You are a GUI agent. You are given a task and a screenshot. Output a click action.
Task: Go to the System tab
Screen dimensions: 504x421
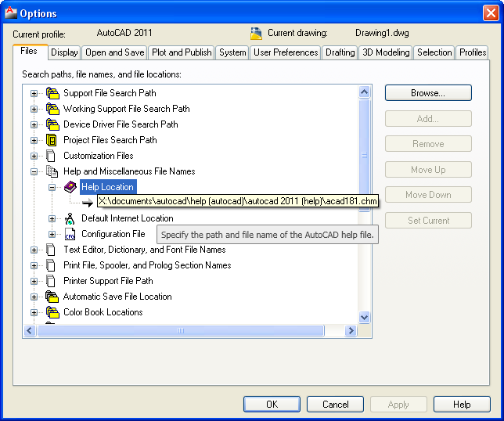click(x=232, y=52)
